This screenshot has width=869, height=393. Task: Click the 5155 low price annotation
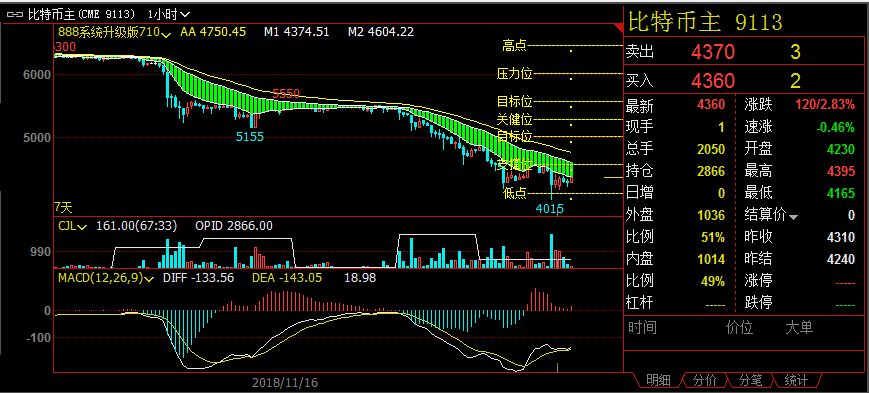(x=249, y=136)
